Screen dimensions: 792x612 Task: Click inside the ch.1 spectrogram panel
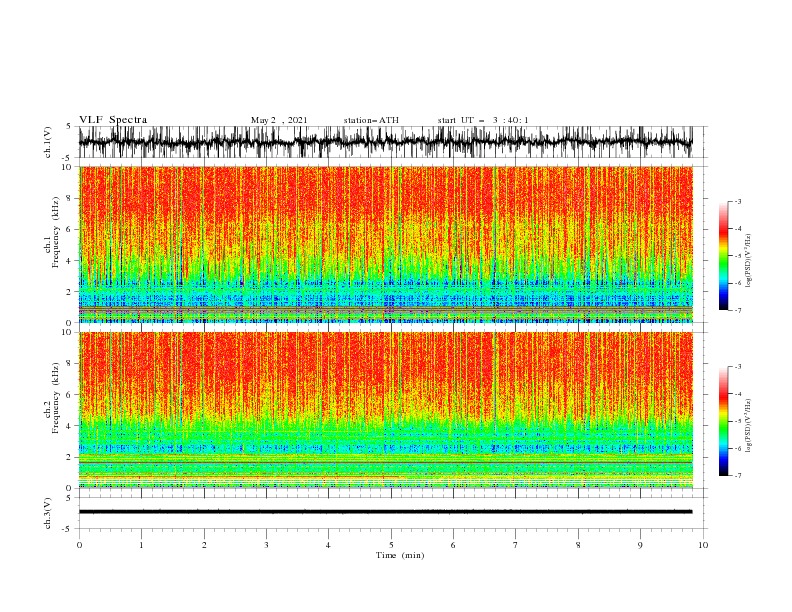point(386,244)
